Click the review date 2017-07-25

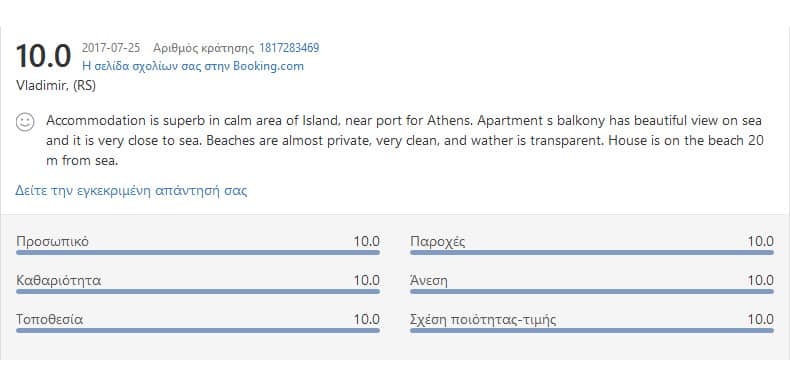pyautogui.click(x=111, y=48)
